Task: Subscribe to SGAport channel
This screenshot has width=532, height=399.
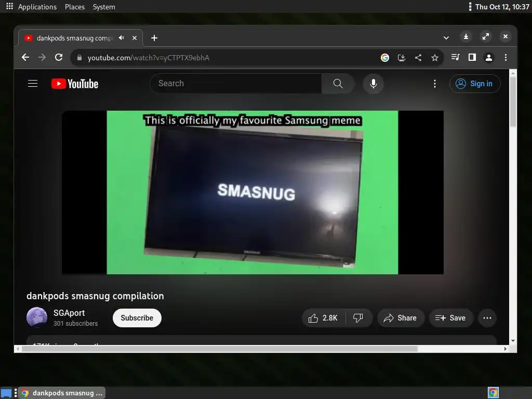Action: point(137,318)
